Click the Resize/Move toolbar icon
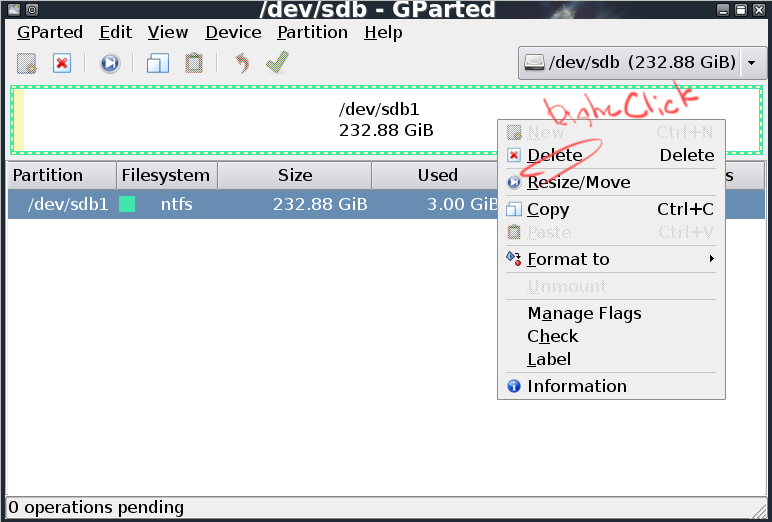The height and width of the screenshot is (522, 772). pos(110,63)
